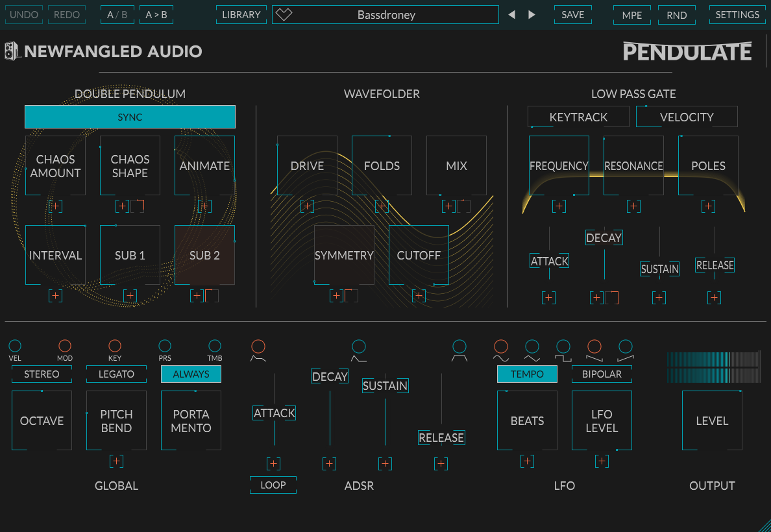Save the current preset
The image size is (771, 532).
572,14
